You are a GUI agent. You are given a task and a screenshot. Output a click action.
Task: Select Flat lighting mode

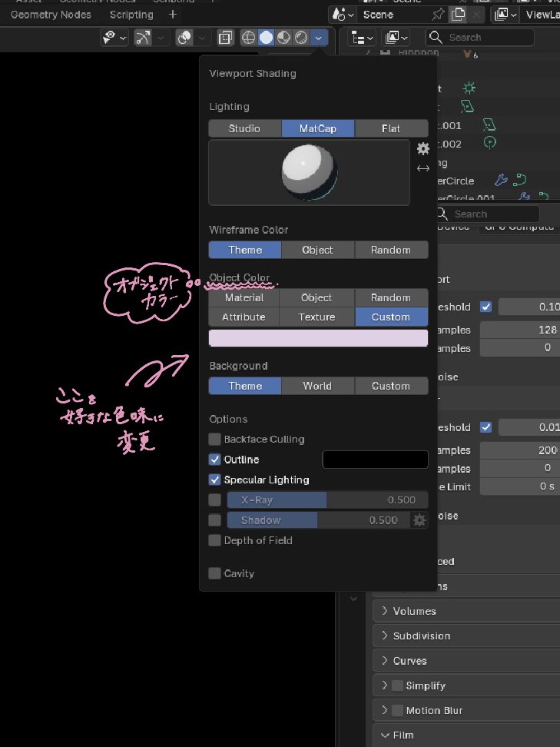click(x=391, y=128)
